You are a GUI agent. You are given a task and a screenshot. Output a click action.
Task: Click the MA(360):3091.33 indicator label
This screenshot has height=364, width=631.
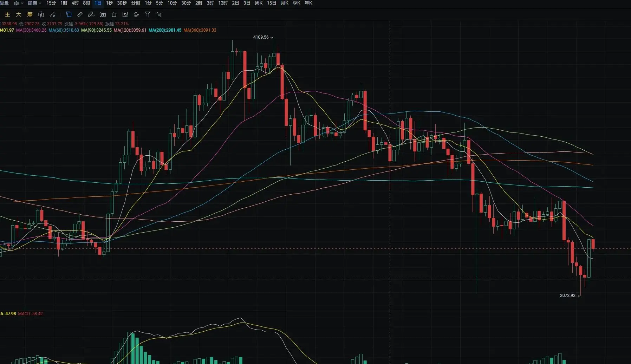point(200,30)
